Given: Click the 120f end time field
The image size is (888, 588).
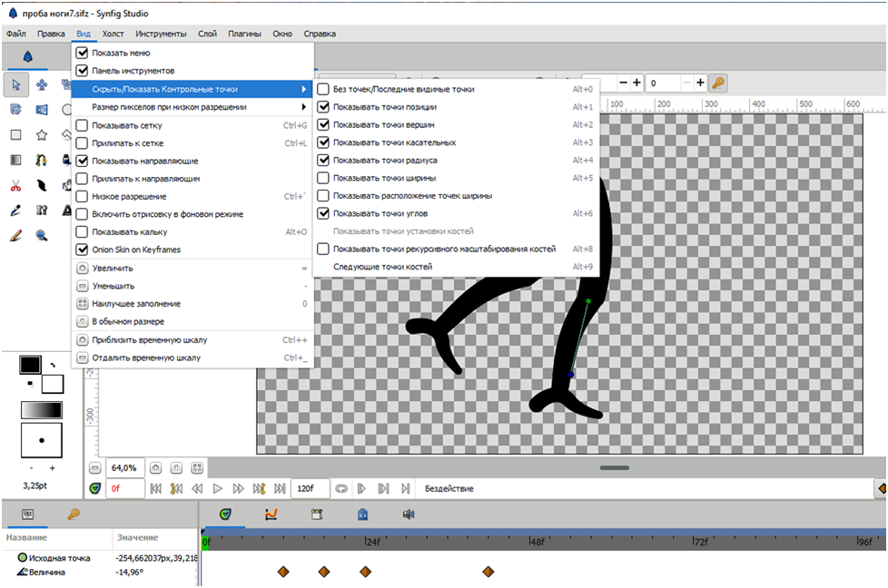Looking at the screenshot, I should coord(310,488).
